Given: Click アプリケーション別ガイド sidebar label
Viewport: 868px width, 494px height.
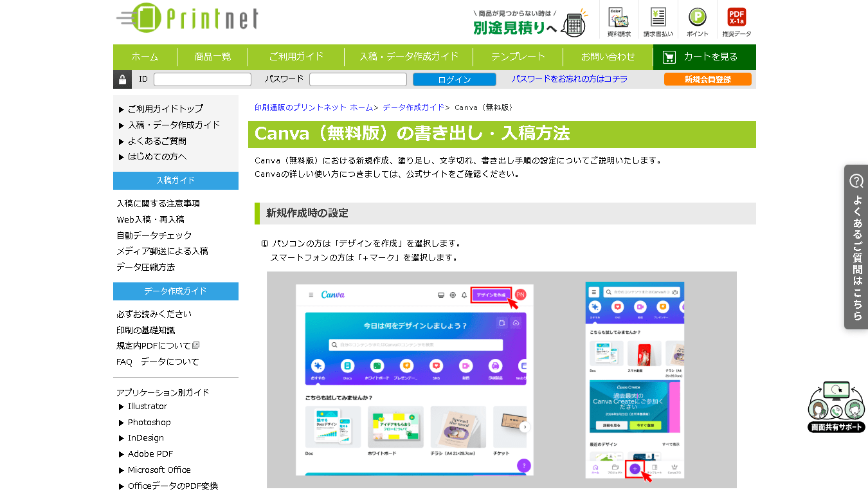Looking at the screenshot, I should [163, 392].
